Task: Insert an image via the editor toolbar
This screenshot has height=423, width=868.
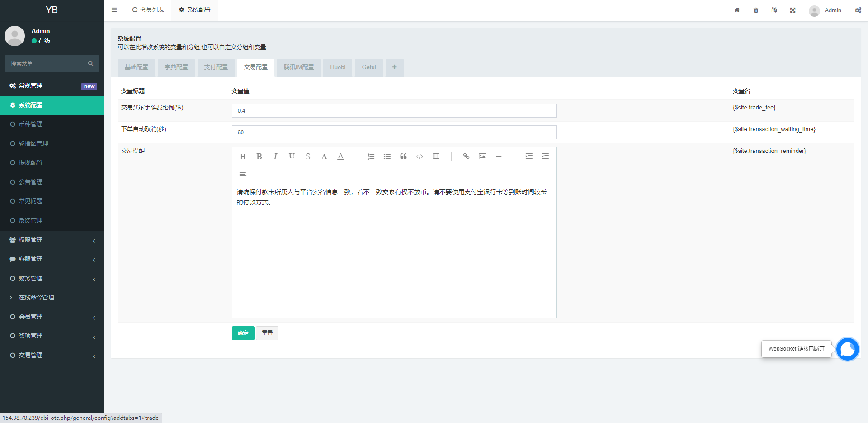Action: click(x=482, y=157)
